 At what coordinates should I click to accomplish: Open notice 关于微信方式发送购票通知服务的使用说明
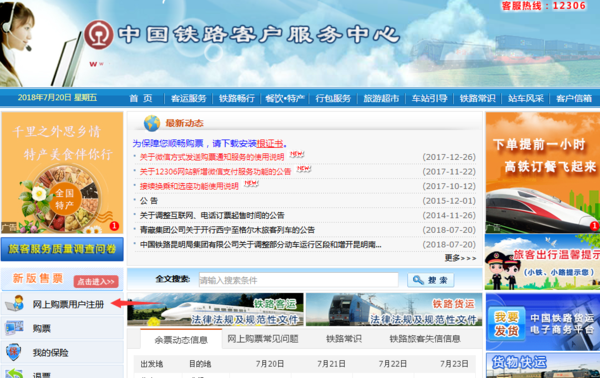212,157
